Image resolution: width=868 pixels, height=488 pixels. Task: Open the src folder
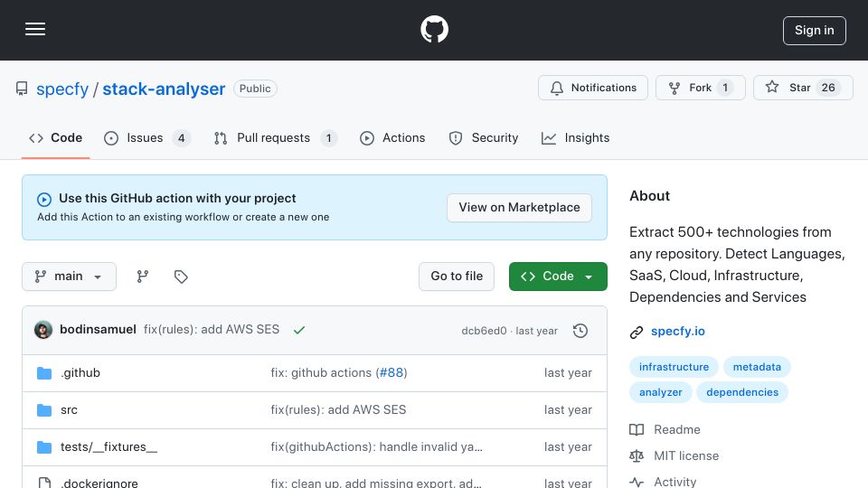point(70,410)
